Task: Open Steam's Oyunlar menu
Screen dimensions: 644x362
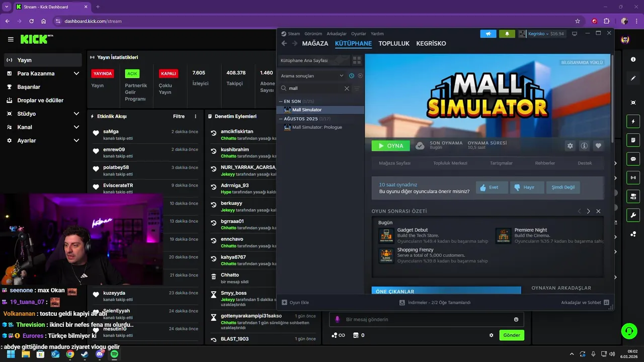Action: point(359,34)
